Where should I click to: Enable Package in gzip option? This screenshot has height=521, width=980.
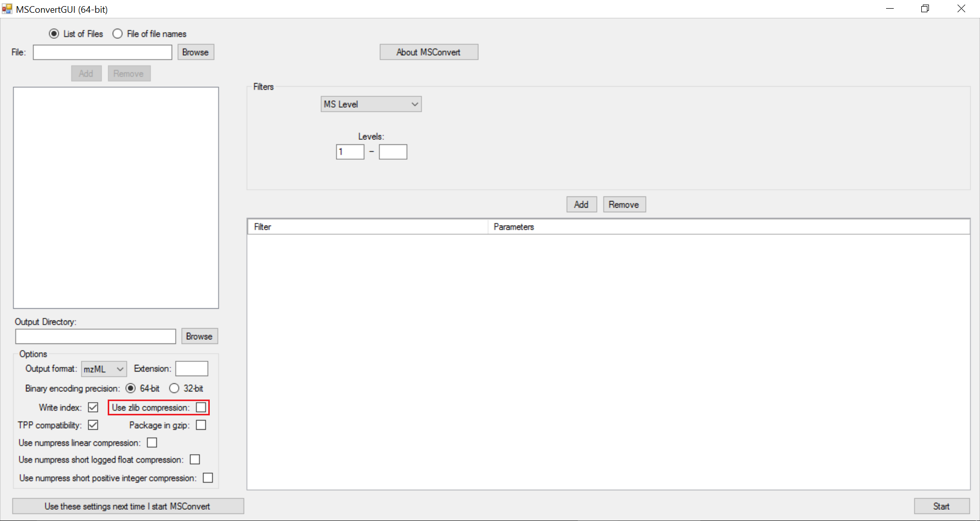(x=201, y=425)
